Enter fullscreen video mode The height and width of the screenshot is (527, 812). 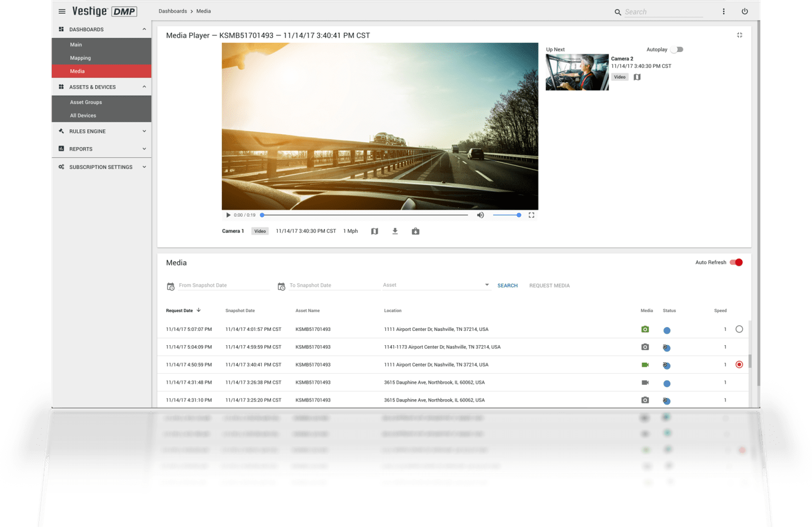point(531,215)
